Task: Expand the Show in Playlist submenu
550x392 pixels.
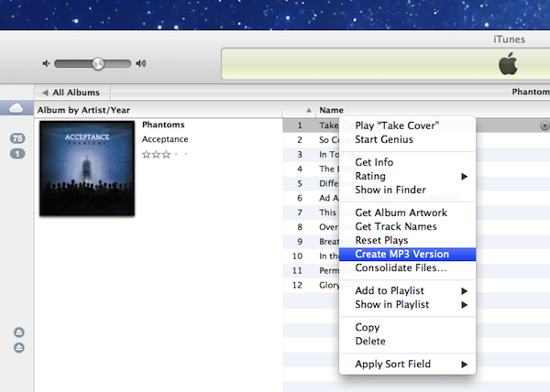Action: (407, 304)
